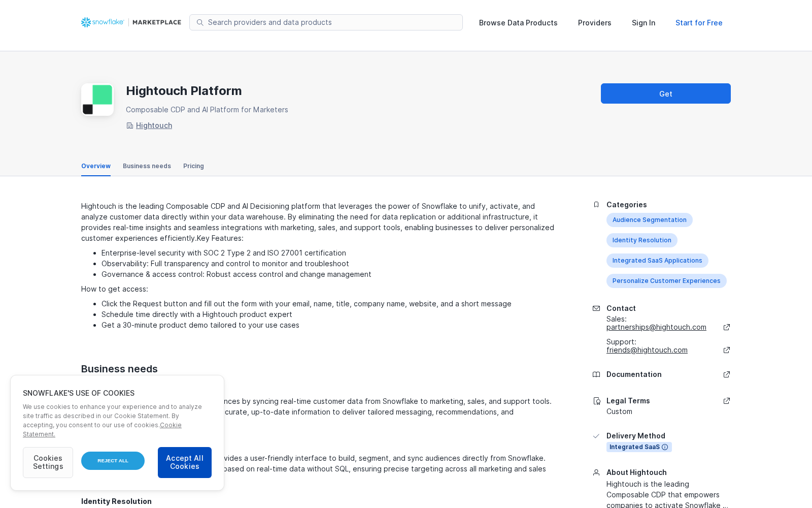Click 'Get a 30-minute product demo' bullet
The height and width of the screenshot is (508, 812).
pyautogui.click(x=200, y=325)
